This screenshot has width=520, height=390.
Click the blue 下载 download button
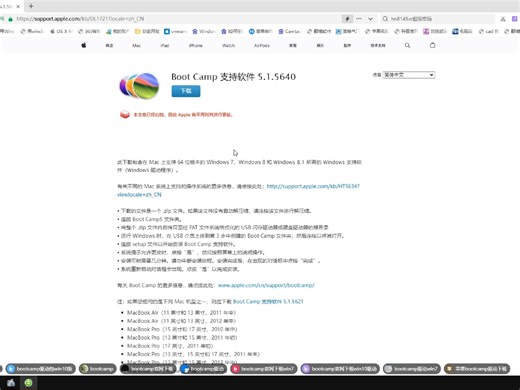coord(186,91)
